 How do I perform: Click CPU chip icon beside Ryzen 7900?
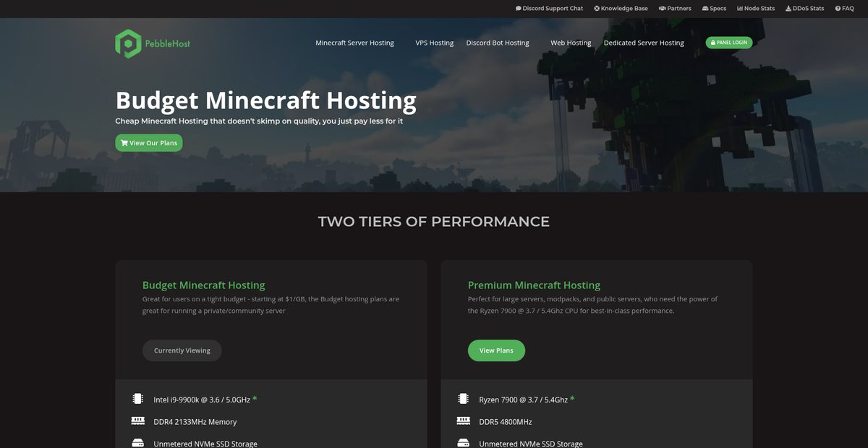(463, 399)
